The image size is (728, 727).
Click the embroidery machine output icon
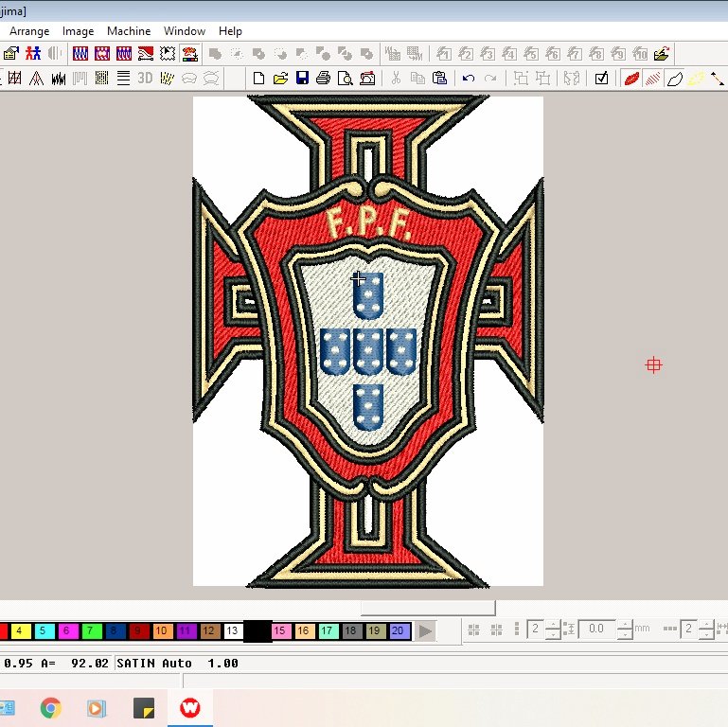pyautogui.click(x=367, y=78)
